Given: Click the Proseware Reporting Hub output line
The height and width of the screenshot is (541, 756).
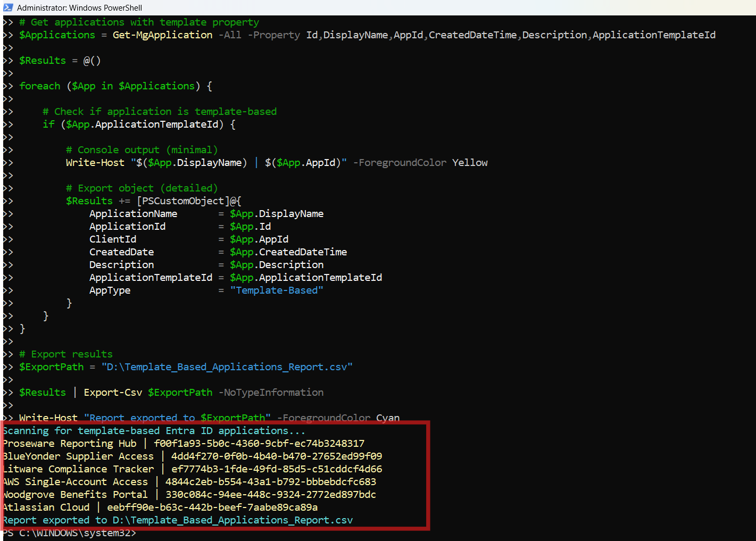Looking at the screenshot, I should (183, 444).
